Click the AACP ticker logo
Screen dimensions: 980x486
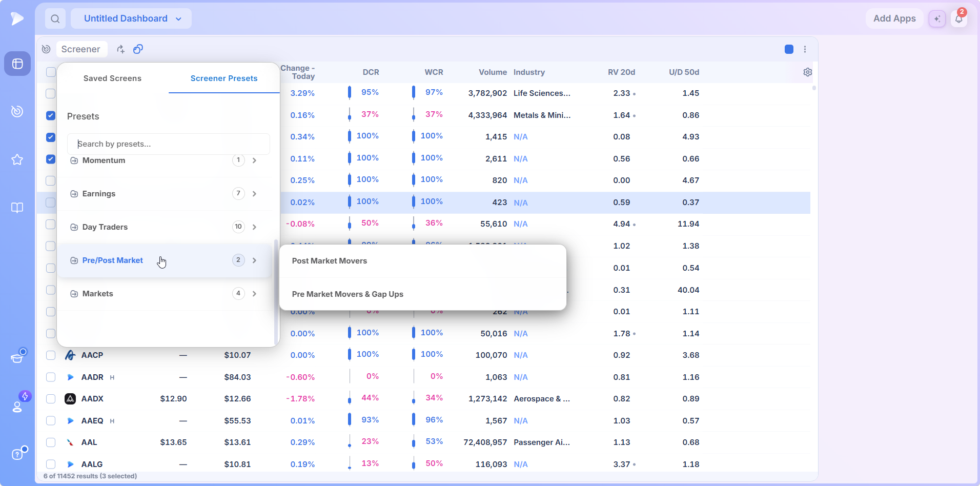[x=70, y=355]
